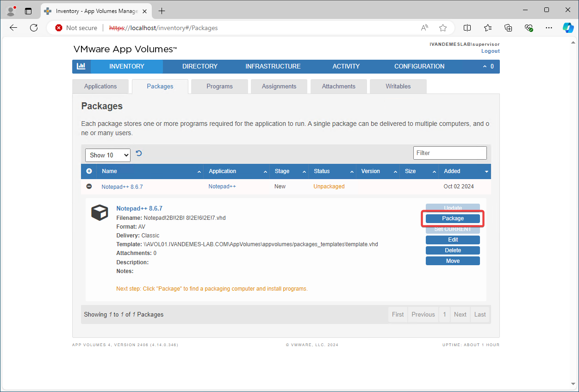Image resolution: width=579 pixels, height=392 pixels.
Task: Click the Not secure warning icon in address bar
Action: pos(59,28)
